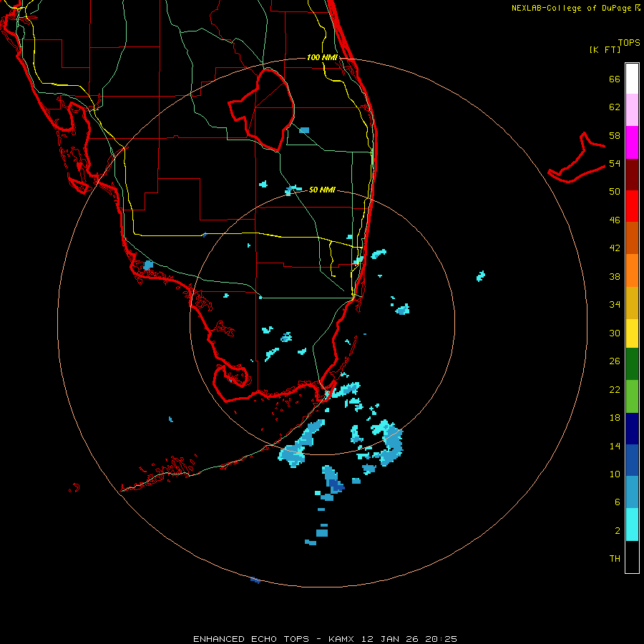Click the 50 NMI range ring label
The width and height of the screenshot is (644, 644).
pyautogui.click(x=322, y=190)
